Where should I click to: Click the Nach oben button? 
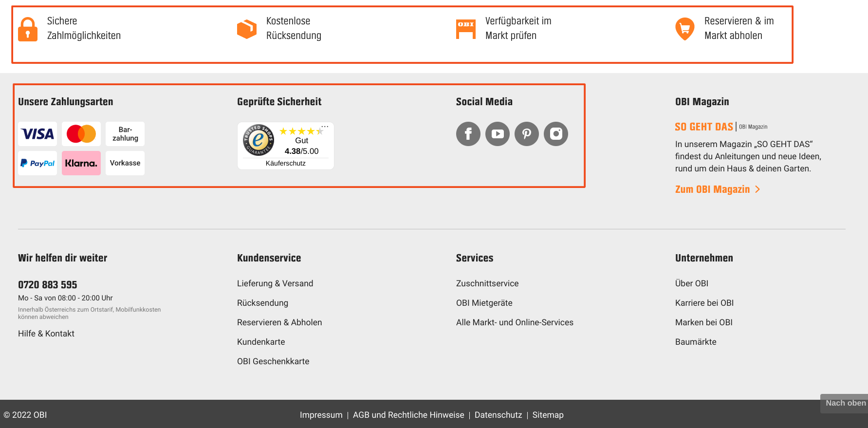pyautogui.click(x=843, y=403)
